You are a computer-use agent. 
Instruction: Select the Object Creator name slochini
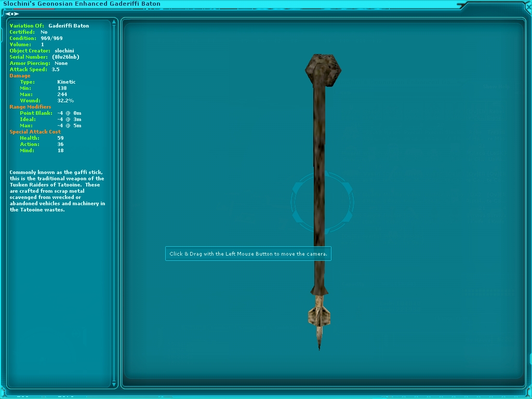click(x=64, y=51)
